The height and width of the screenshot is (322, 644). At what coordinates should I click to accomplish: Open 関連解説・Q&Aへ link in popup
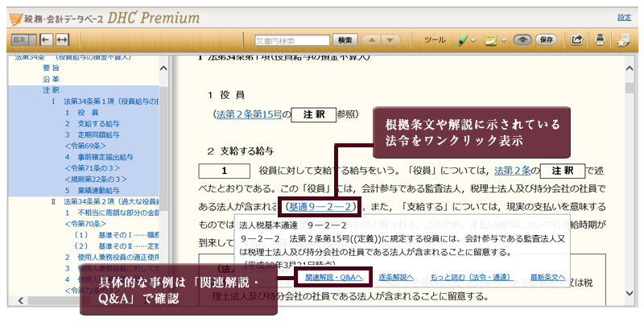click(x=327, y=277)
